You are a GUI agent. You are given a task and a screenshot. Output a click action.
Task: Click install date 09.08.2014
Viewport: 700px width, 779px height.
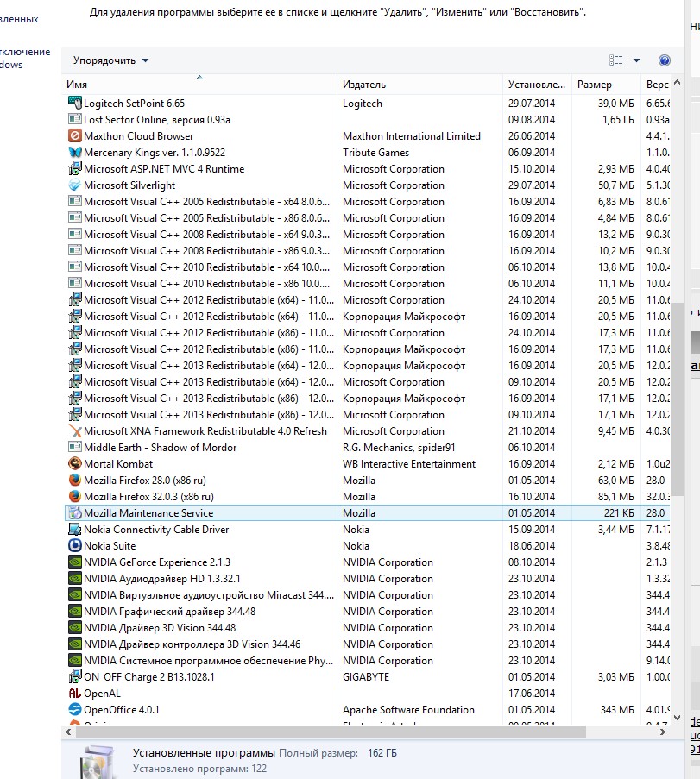coord(532,119)
